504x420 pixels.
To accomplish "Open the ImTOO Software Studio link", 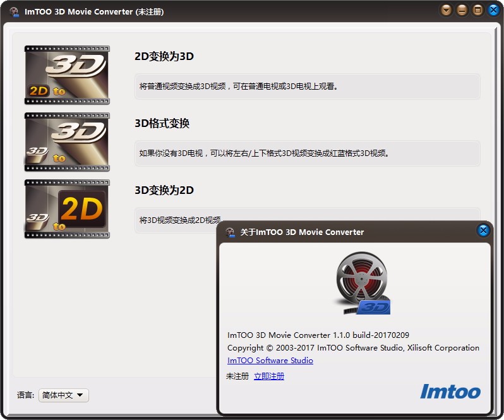I will coord(270,360).
